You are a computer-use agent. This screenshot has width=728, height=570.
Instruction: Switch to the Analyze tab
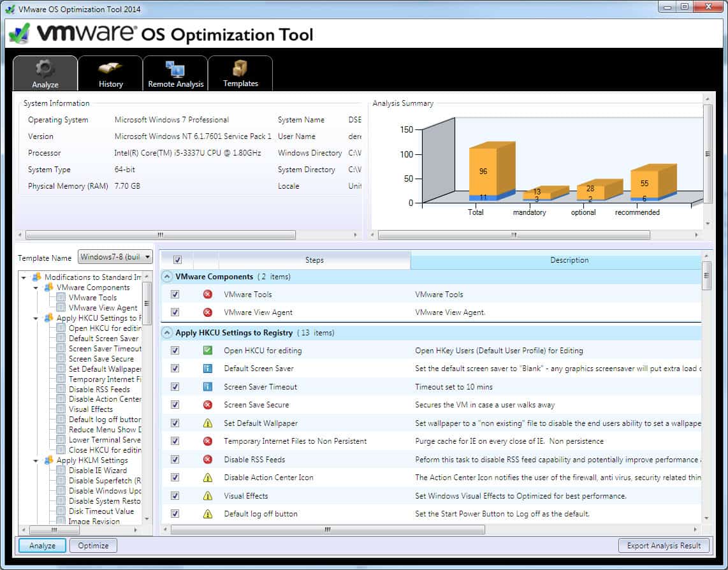[45, 73]
